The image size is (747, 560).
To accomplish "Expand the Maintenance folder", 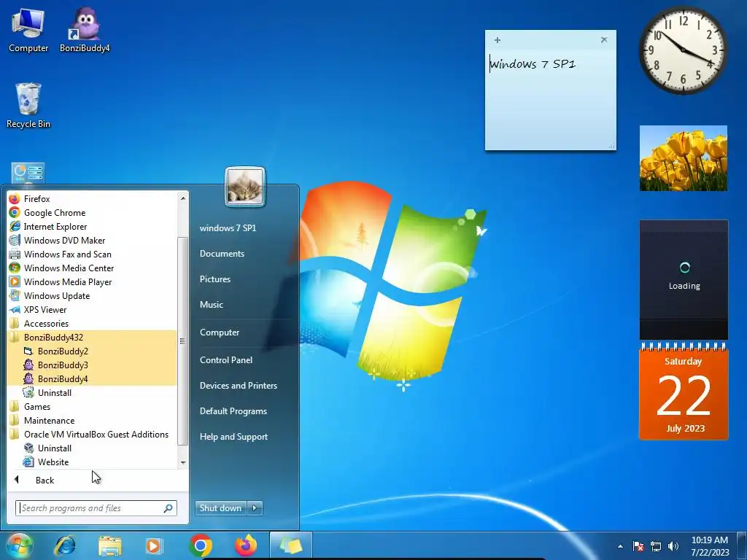I will pos(91,420).
